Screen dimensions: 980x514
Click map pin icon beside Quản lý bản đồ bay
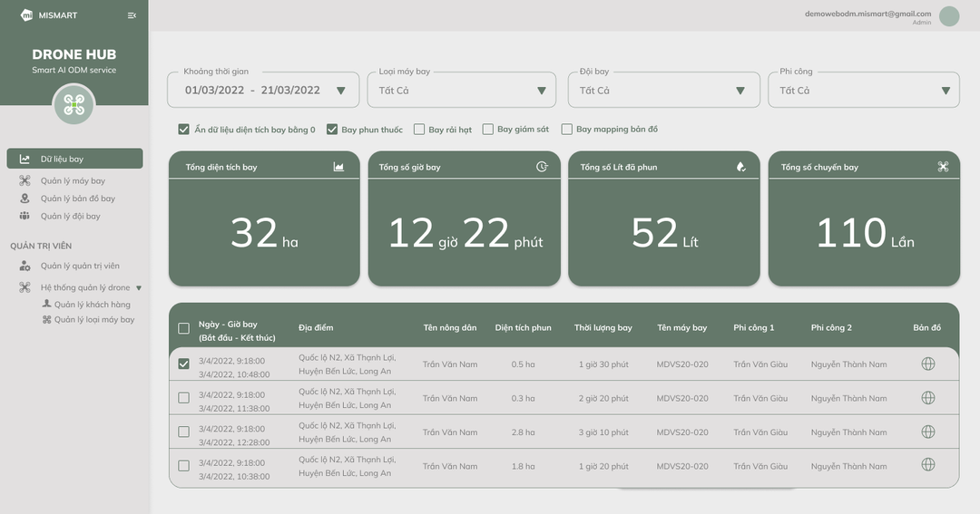click(24, 198)
